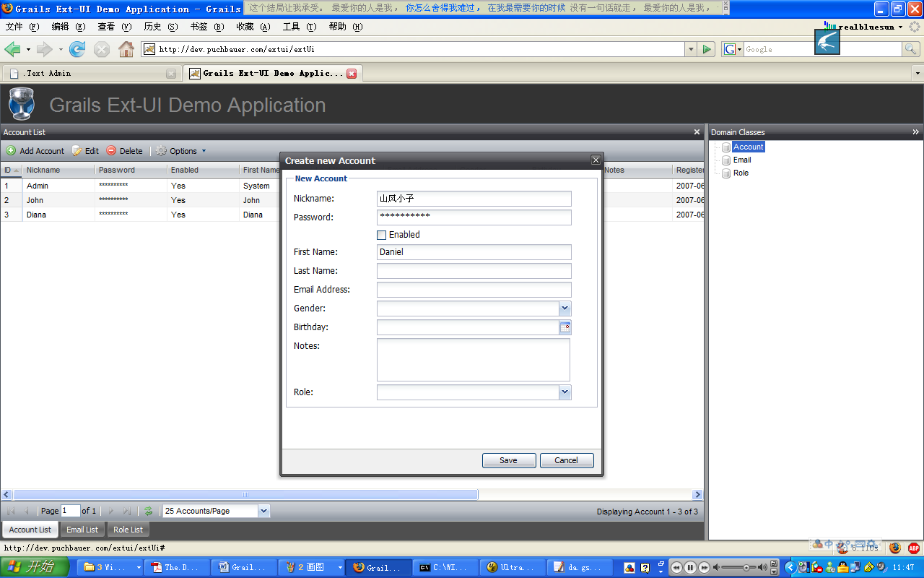Select the Account List tab
Screen dimensions: 924x578
tap(30, 530)
